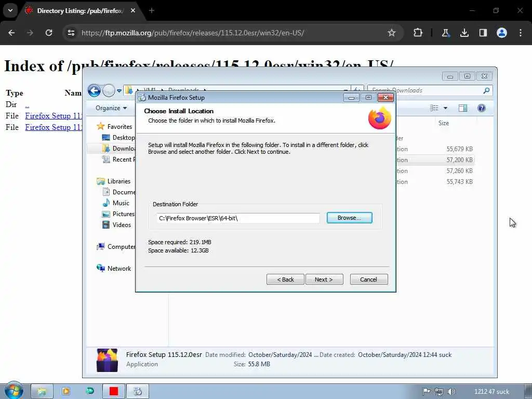
Task: Open Pictures library in navigation pane
Action: point(118,214)
